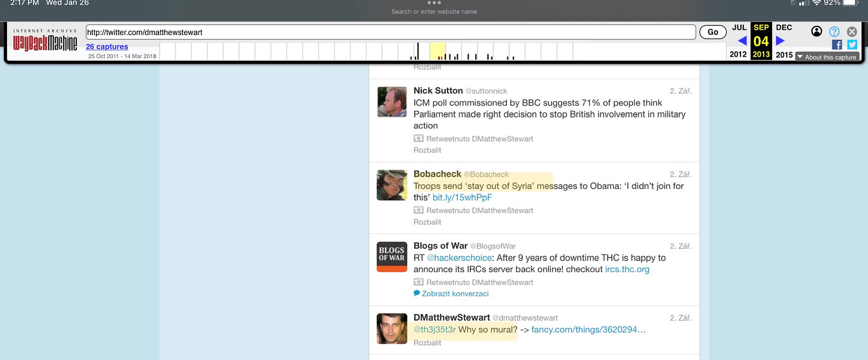Open the ircs.thc.org link
This screenshot has height=360, width=868.
tap(627, 269)
